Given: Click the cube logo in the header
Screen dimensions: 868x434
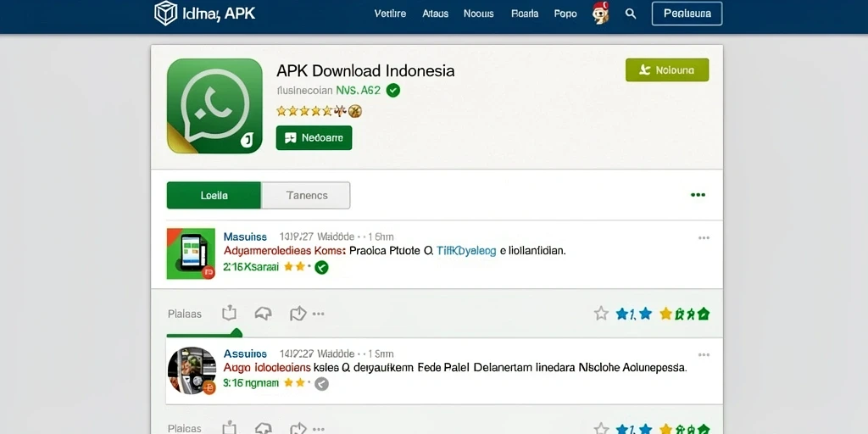Looking at the screenshot, I should (x=165, y=14).
